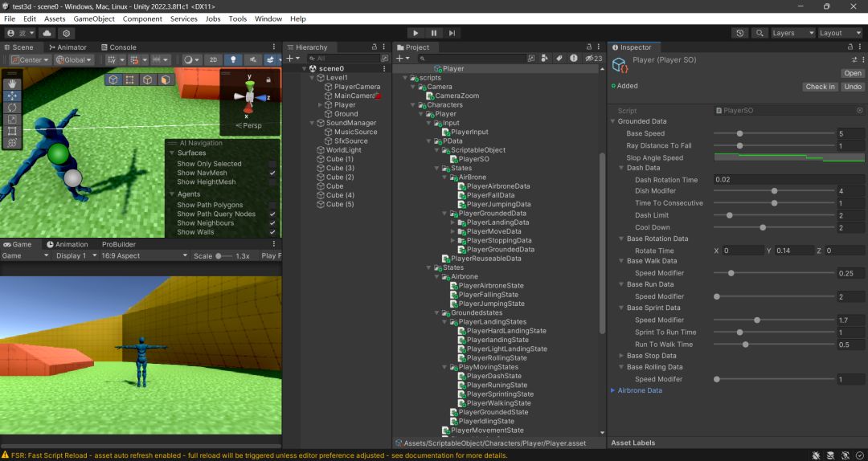Viewport: 868px width, 461px height.
Task: Click the Check in button
Action: [820, 87]
